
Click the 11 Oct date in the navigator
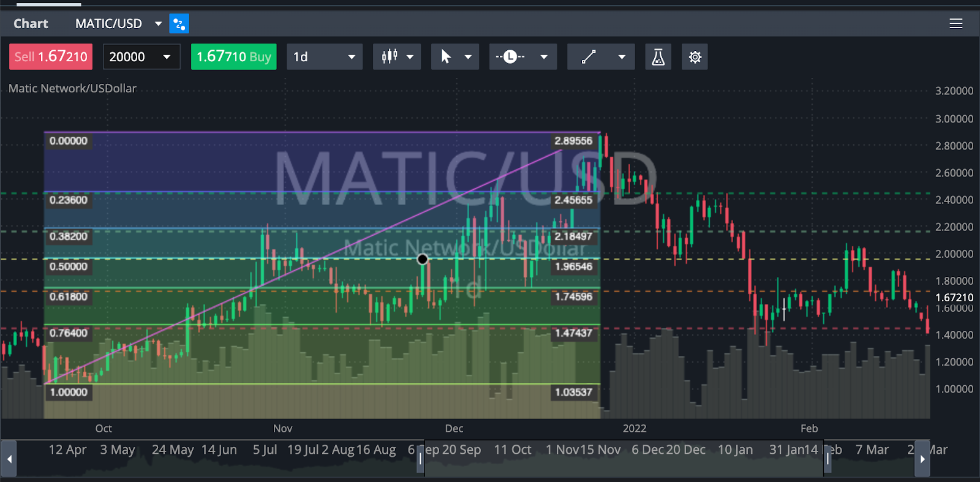click(x=513, y=450)
